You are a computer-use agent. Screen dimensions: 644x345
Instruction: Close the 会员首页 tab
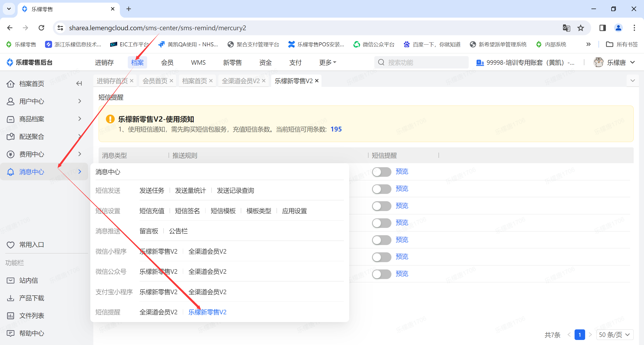click(171, 81)
